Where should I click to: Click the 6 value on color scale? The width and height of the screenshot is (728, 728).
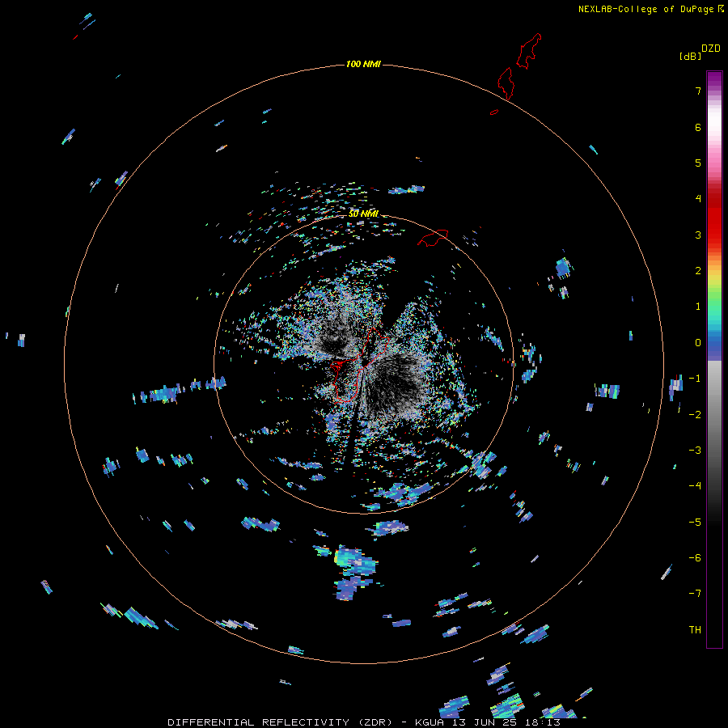pyautogui.click(x=698, y=127)
